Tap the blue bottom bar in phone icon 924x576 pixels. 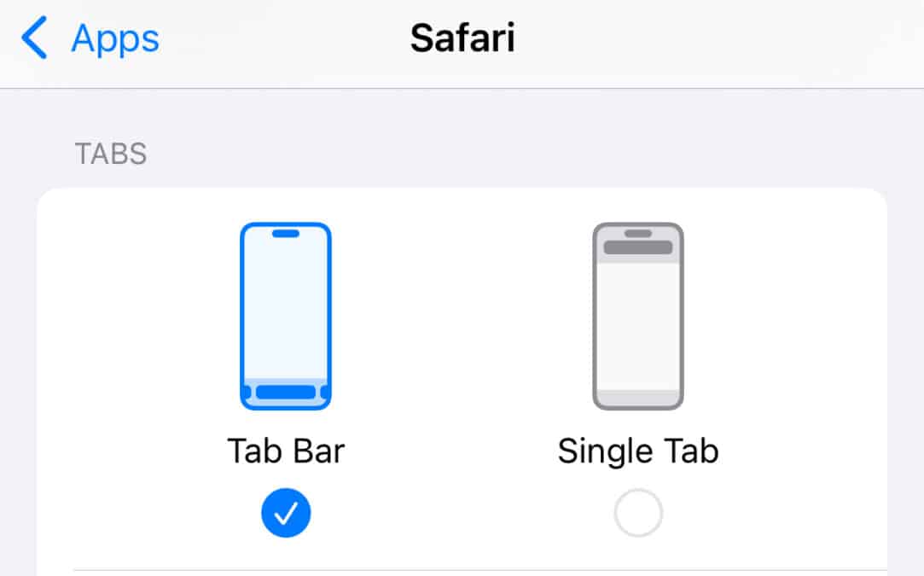tap(286, 392)
